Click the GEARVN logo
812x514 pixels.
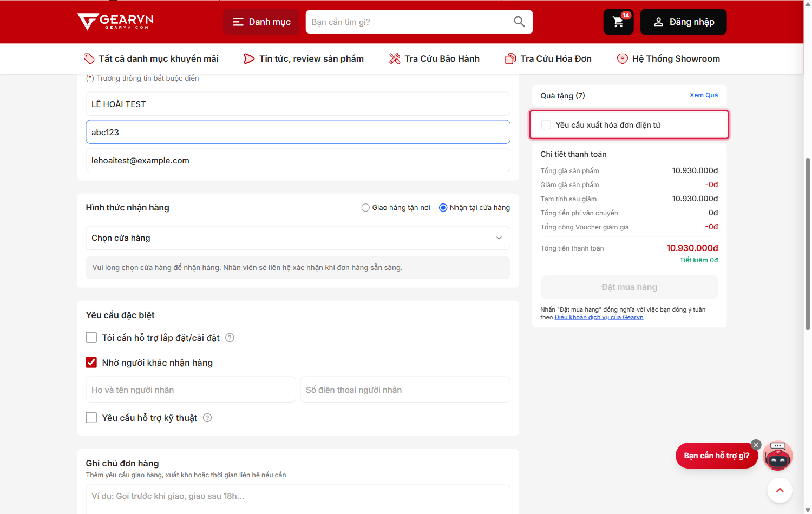point(115,22)
